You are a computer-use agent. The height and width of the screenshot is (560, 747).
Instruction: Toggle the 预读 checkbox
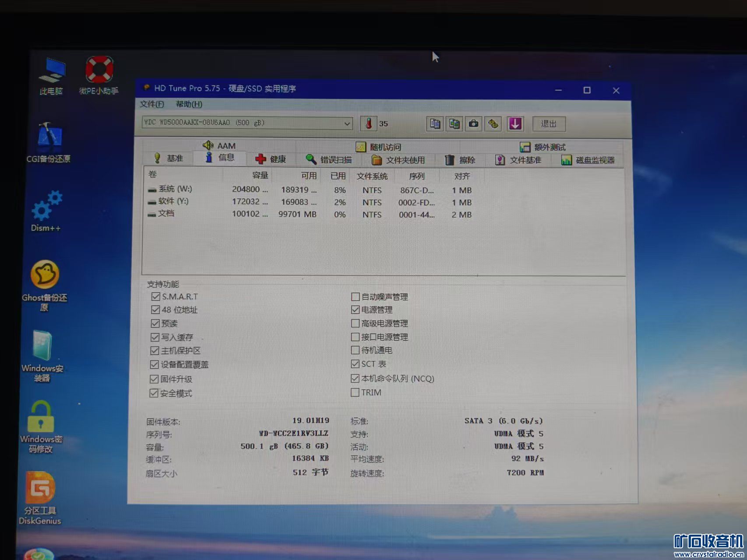pos(155,323)
